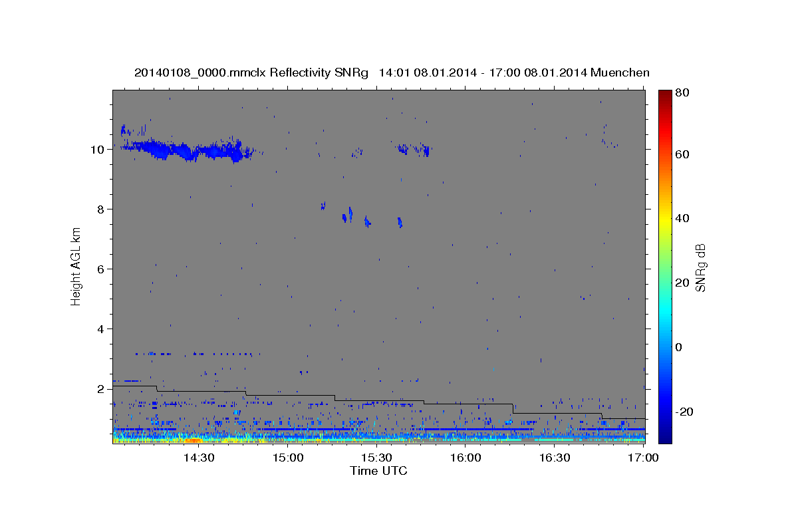Click the 17:00 time tick label
The width and height of the screenshot is (798, 532).
click(642, 458)
